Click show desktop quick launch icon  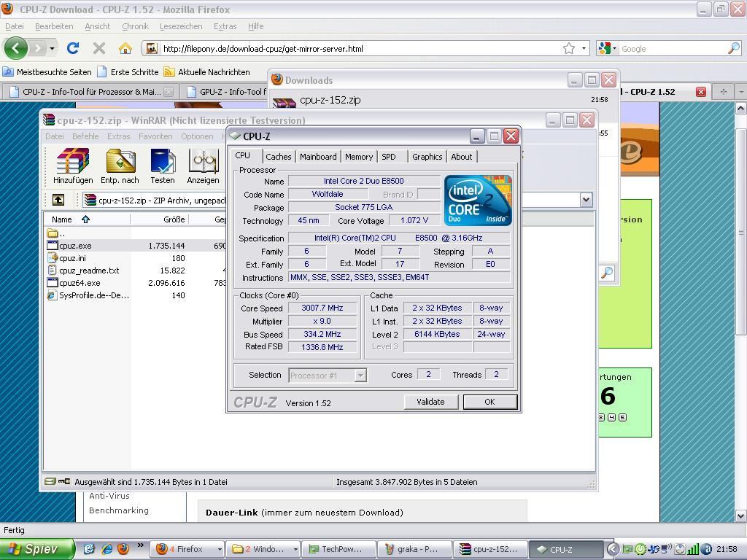88,549
